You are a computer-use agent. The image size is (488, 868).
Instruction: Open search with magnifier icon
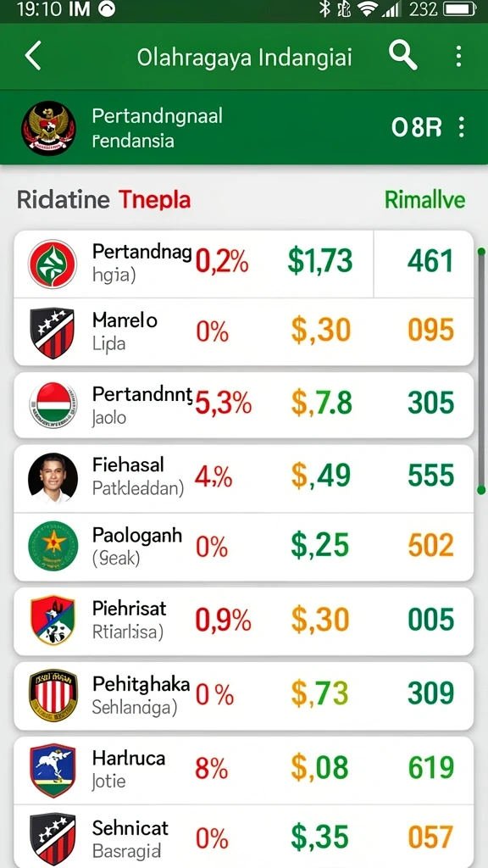coord(402,56)
